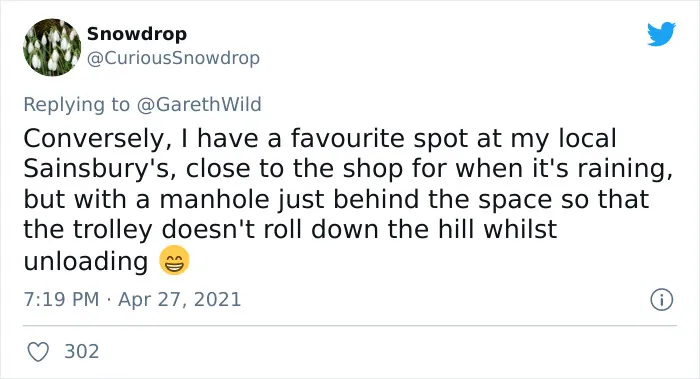Open the Twitter bird logo
This screenshot has width=700, height=379.
661,34
